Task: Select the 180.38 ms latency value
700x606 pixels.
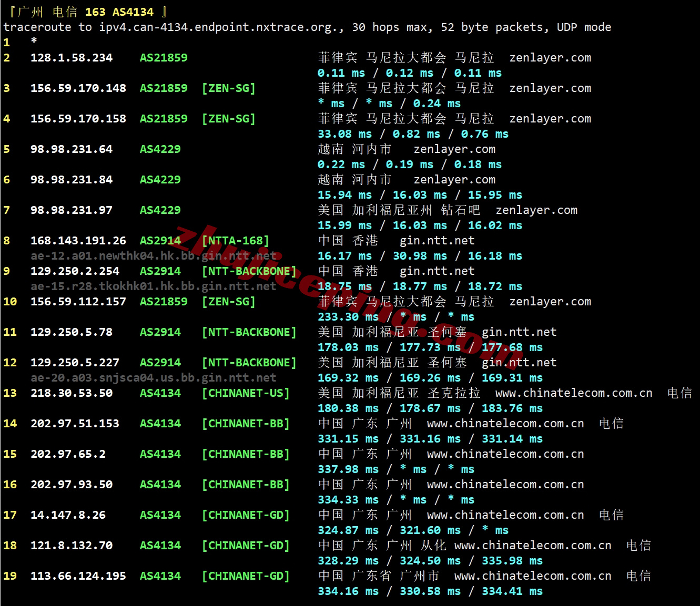Action: [348, 408]
